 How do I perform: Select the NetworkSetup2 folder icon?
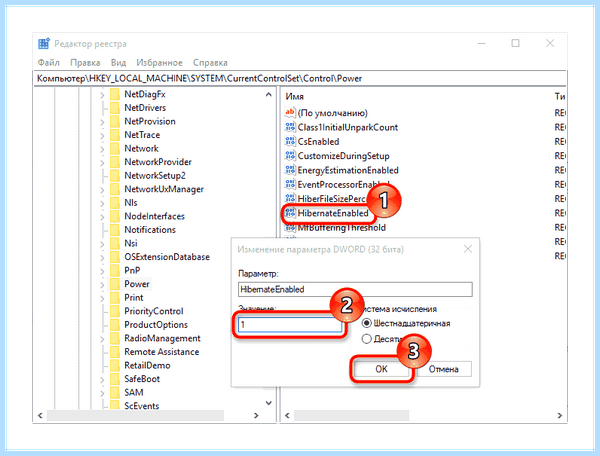coord(115,176)
